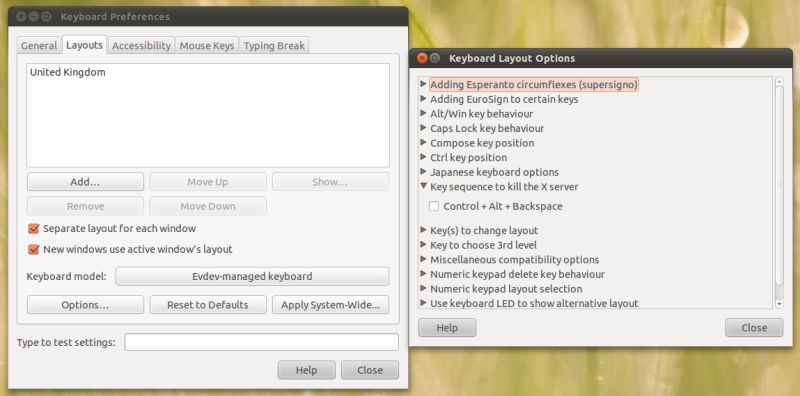
Task: Click the Remove layout button
Action: 85,206
